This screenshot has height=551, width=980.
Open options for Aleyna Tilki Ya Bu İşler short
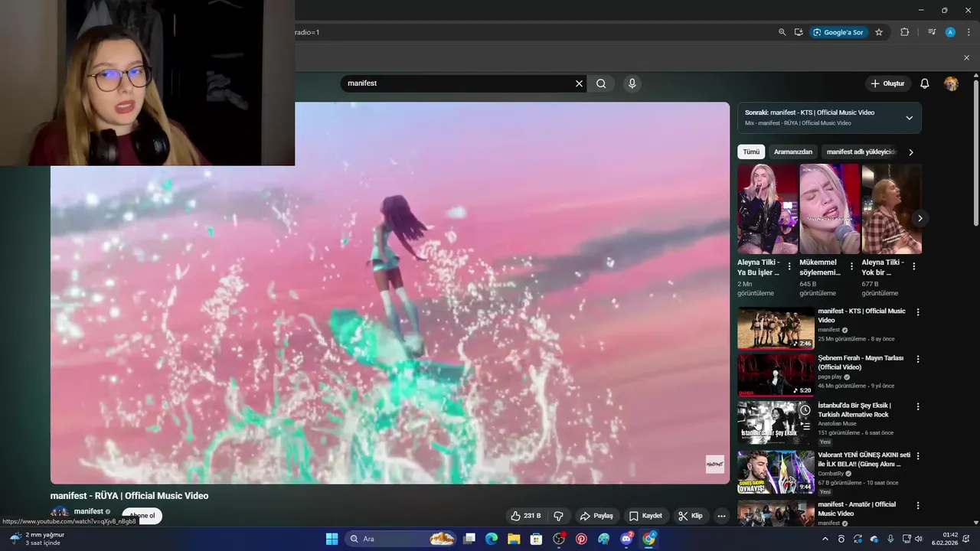click(789, 266)
